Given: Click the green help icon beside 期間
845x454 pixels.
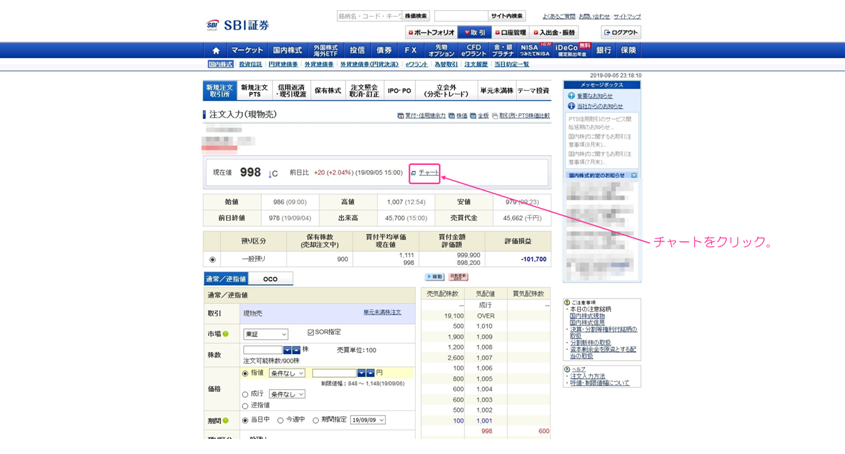Looking at the screenshot, I should 227,420.
